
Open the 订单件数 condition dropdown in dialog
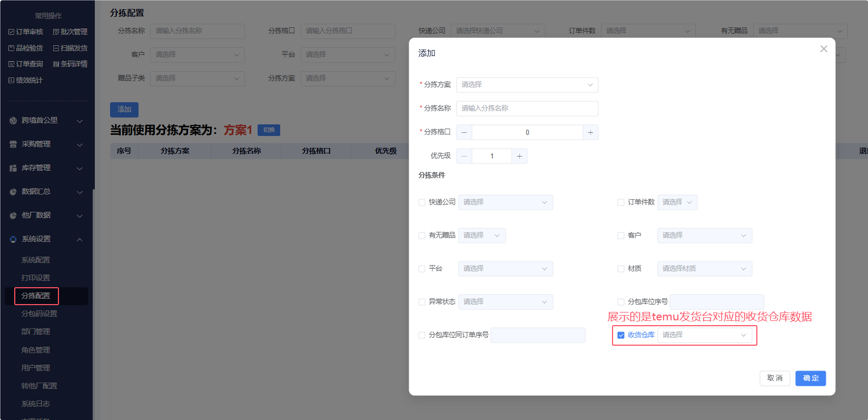pyautogui.click(x=677, y=202)
